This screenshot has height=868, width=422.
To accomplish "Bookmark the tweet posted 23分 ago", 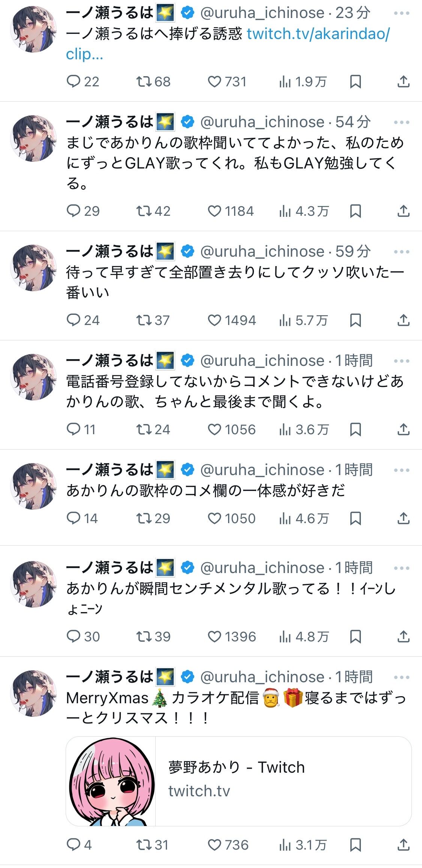I will click(x=355, y=81).
